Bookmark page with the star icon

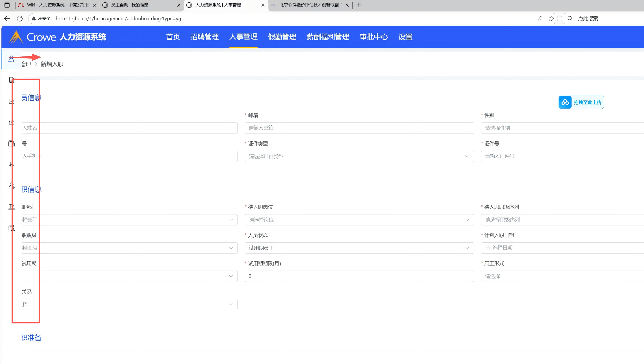551,19
